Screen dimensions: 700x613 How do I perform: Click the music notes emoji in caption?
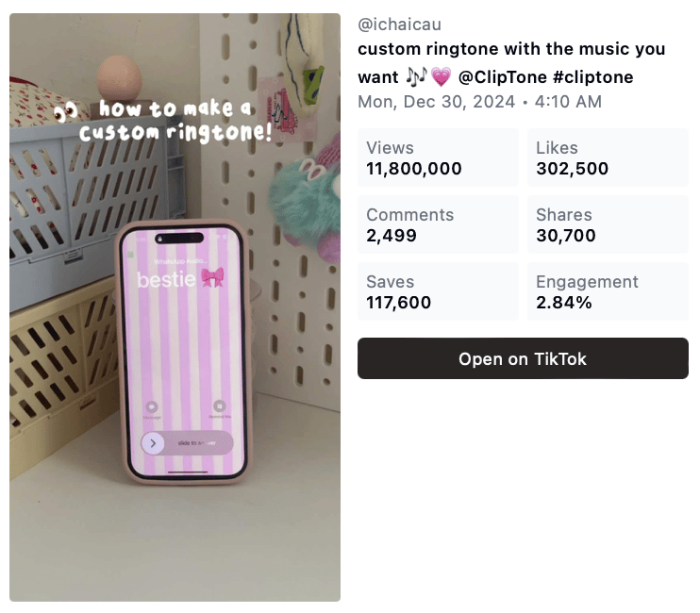(x=417, y=76)
